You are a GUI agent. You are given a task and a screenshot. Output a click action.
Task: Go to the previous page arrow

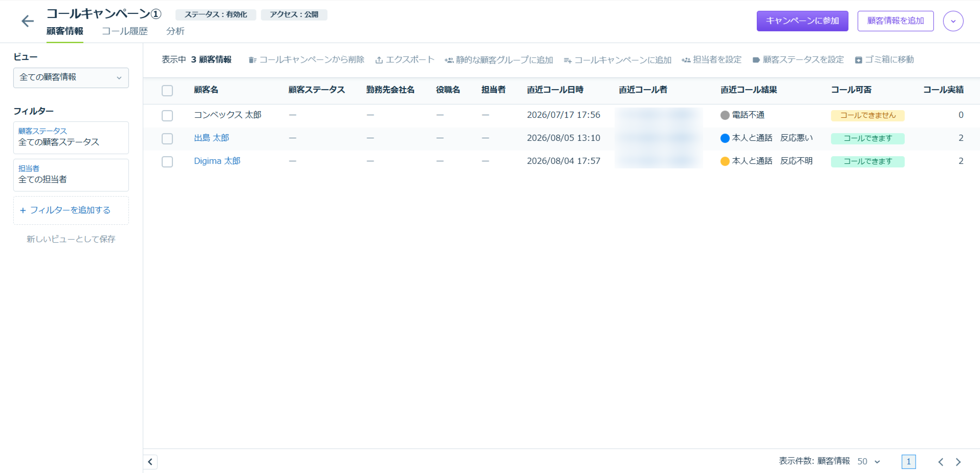[941, 462]
